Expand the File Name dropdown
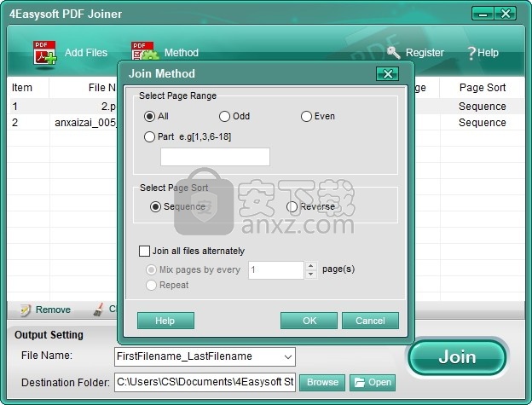532x405 pixels. [287, 357]
